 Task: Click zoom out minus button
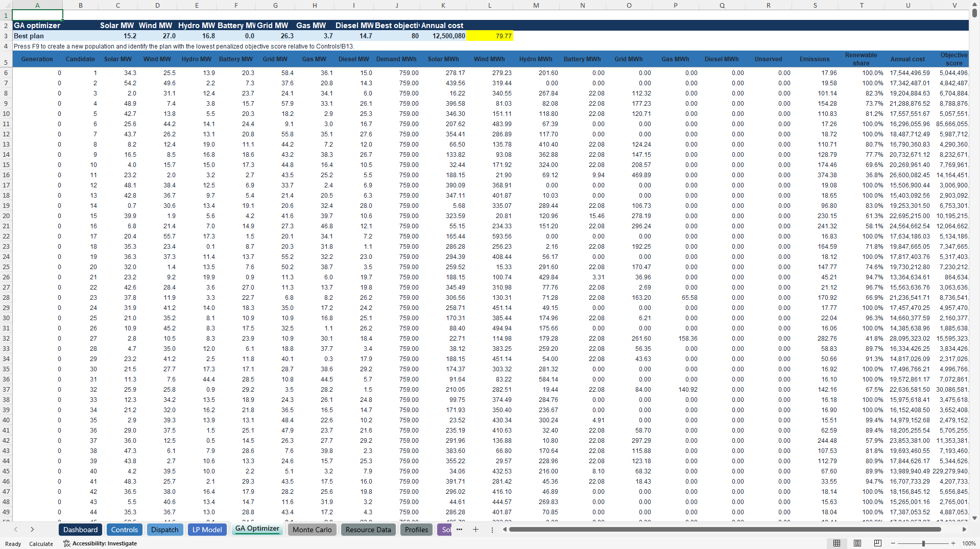click(893, 543)
